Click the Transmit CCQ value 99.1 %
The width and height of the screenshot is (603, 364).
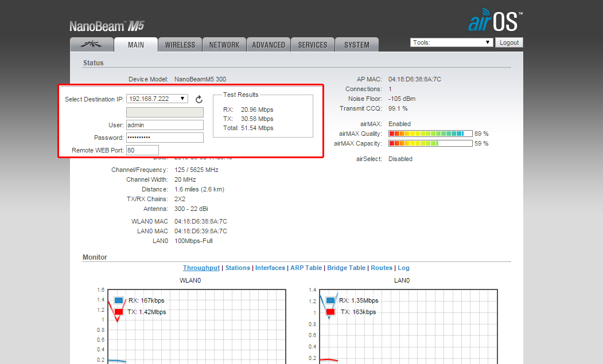coord(398,108)
